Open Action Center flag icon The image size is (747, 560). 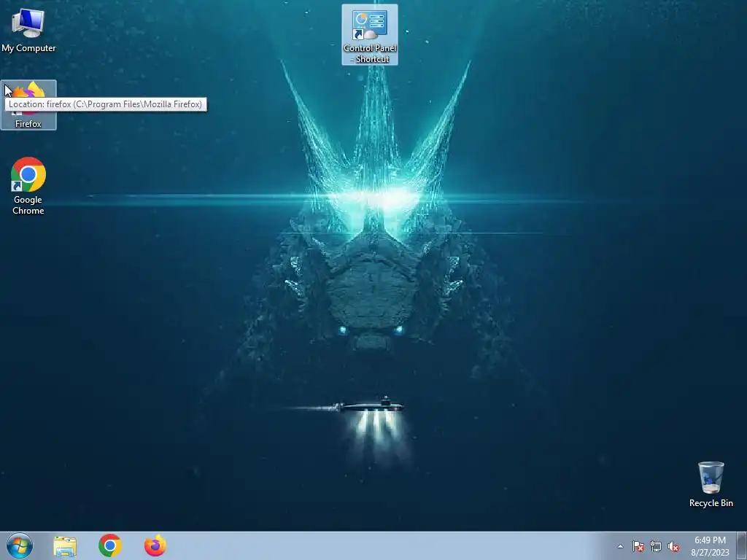click(x=638, y=546)
